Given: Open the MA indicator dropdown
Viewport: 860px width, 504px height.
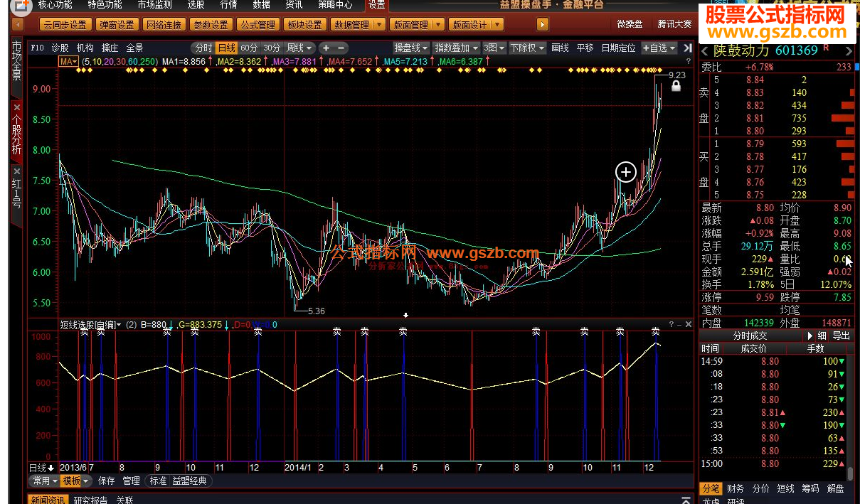Looking at the screenshot, I should 68,62.
